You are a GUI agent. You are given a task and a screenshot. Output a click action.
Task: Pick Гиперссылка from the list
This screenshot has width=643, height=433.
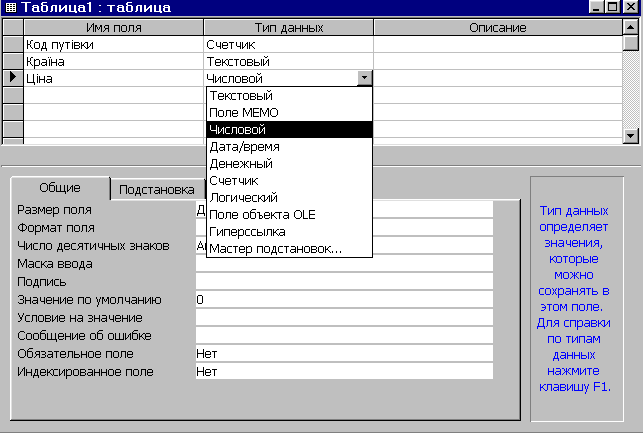click(290, 232)
